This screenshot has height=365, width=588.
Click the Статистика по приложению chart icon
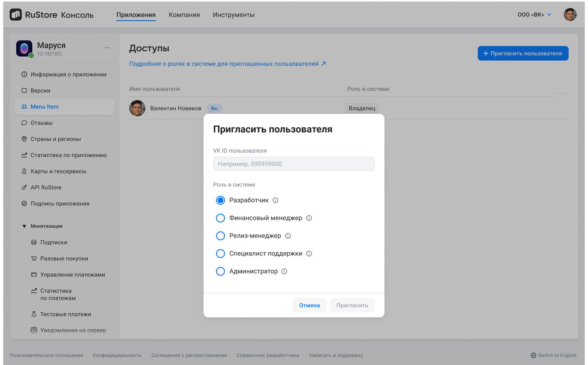tap(24, 155)
